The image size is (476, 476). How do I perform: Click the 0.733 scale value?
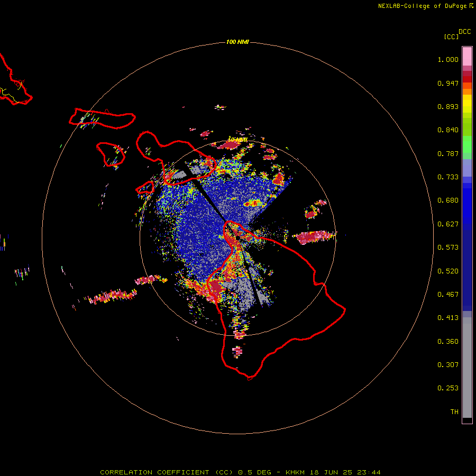click(x=448, y=177)
